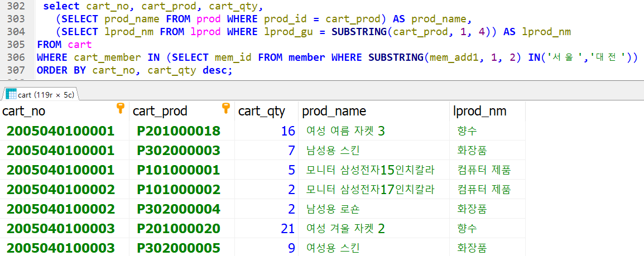The height and width of the screenshot is (256, 644).
Task: Select the cart_qty cell showing 21
Action: tap(266, 228)
